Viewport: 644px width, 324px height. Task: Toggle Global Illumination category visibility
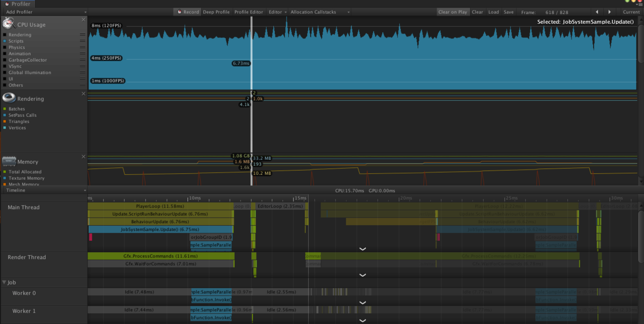4,72
